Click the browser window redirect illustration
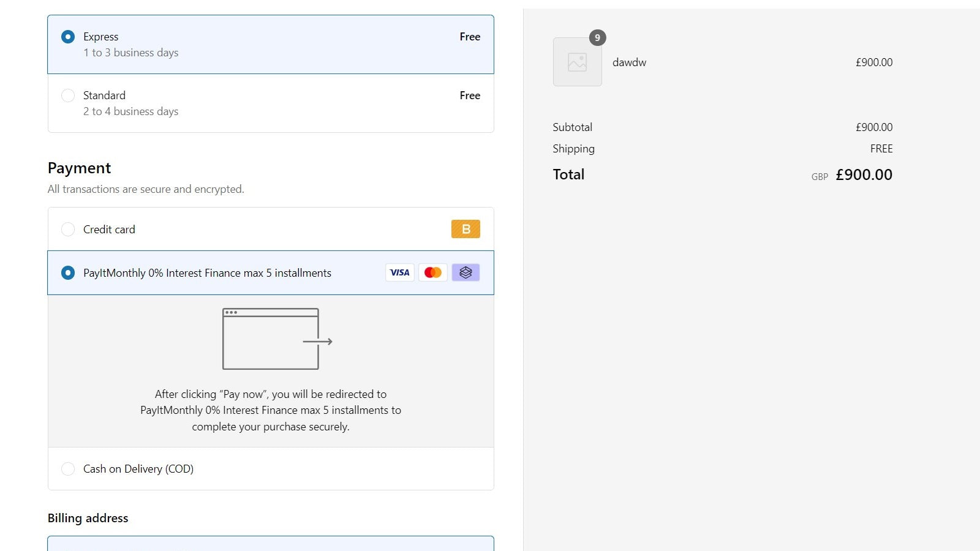The width and height of the screenshot is (980, 551). [x=269, y=339]
